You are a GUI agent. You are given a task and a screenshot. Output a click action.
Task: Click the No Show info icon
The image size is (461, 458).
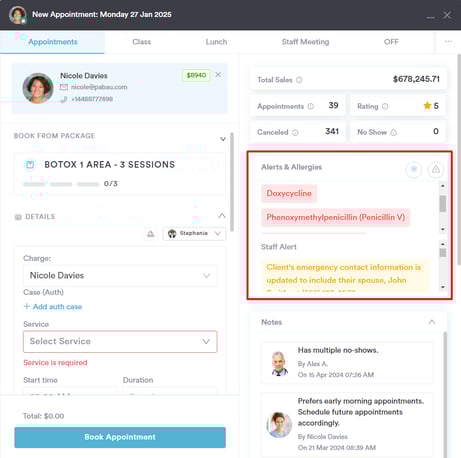click(393, 133)
